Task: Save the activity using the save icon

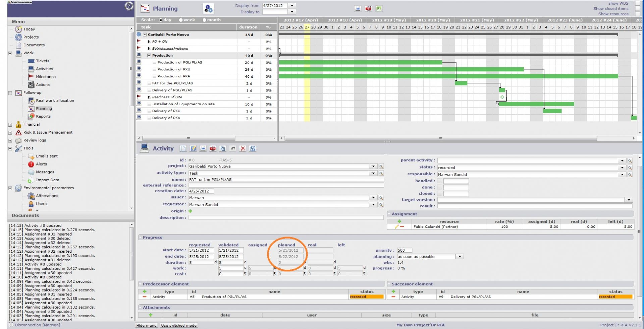Action: point(193,148)
